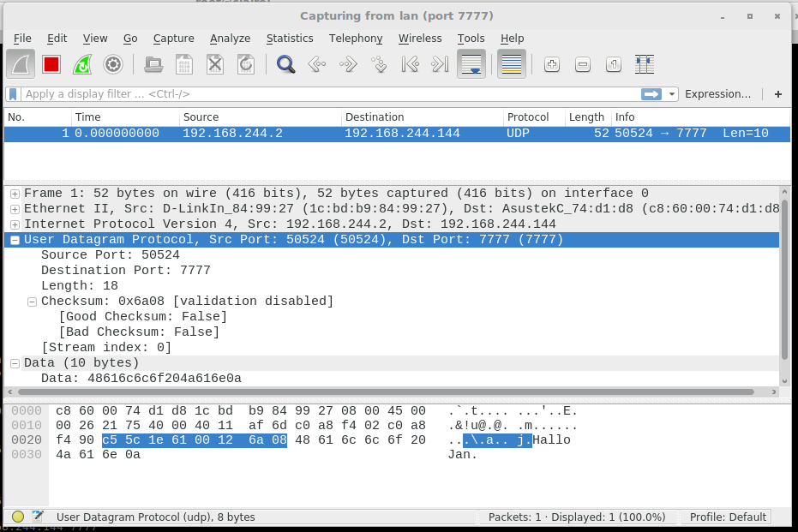Screen dimensions: 798x532
Task: Click the Find packet magnifier icon
Action: 285,64
